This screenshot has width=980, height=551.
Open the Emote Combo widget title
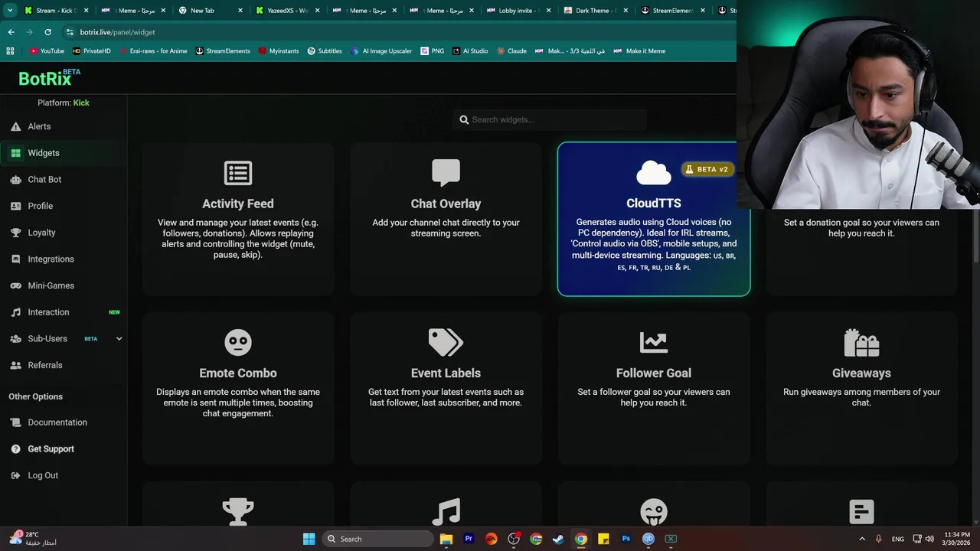click(x=238, y=373)
